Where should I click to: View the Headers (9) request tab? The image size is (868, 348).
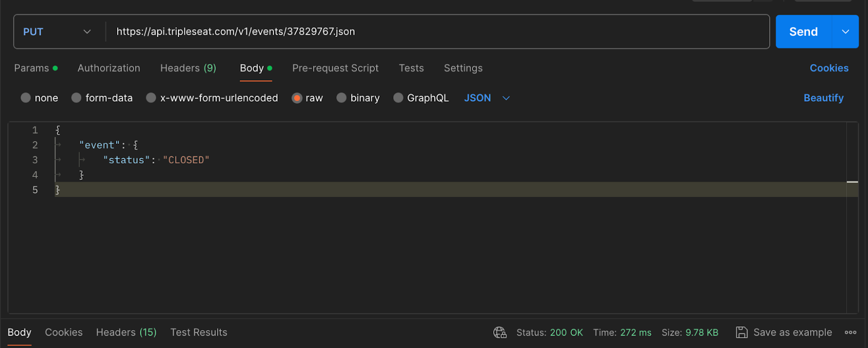tap(188, 68)
